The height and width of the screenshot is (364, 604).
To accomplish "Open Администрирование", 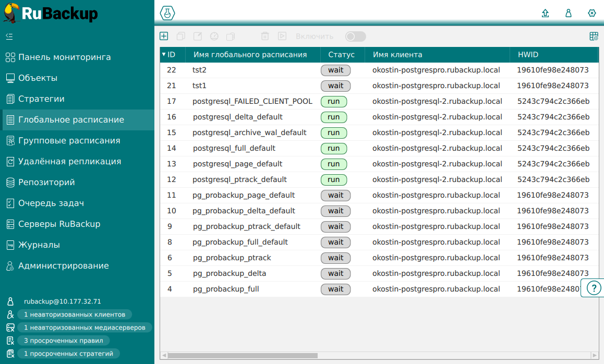I will [77, 265].
